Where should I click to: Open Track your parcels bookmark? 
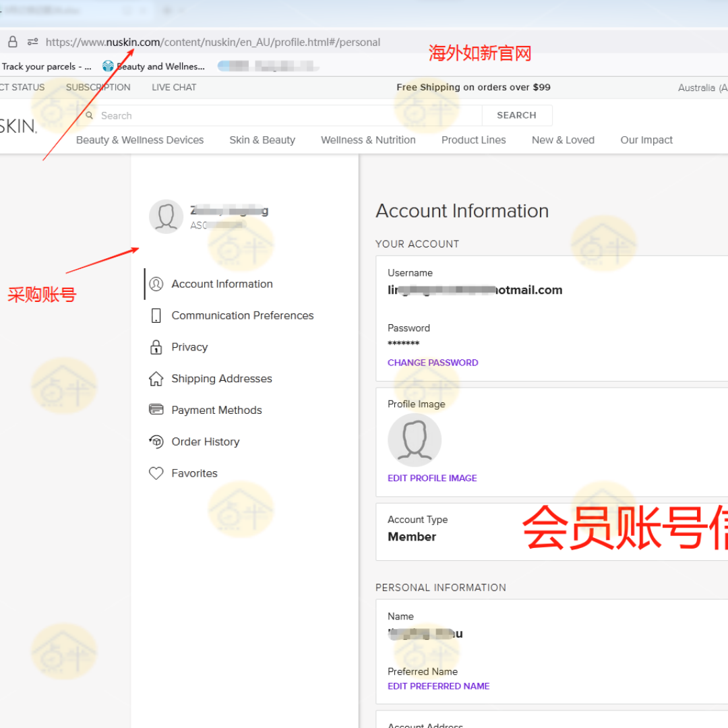point(46,66)
